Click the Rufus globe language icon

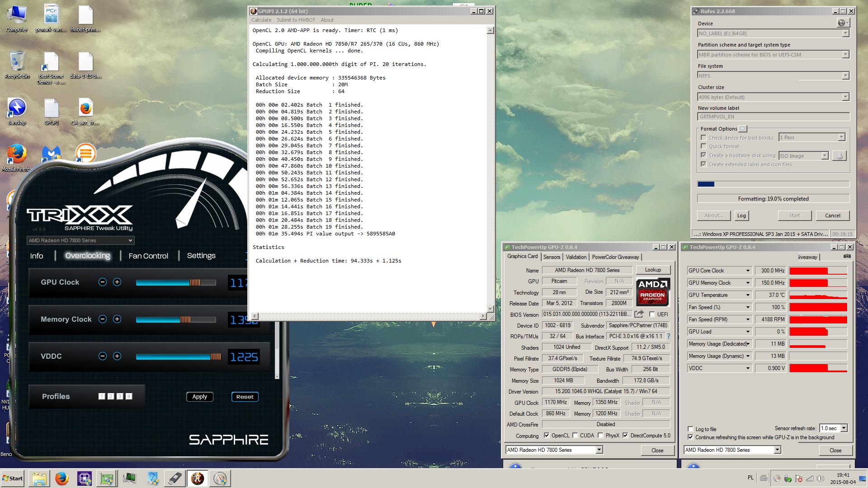point(843,23)
